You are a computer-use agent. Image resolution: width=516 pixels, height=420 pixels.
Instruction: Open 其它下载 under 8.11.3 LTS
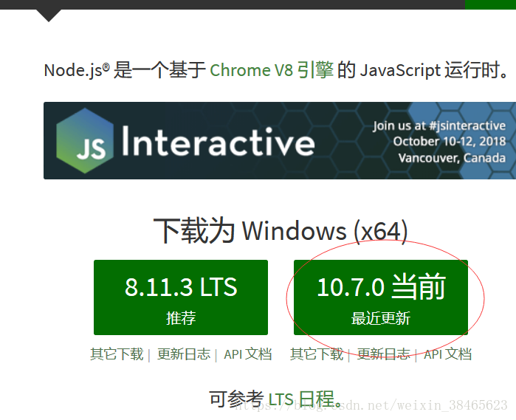point(117,354)
